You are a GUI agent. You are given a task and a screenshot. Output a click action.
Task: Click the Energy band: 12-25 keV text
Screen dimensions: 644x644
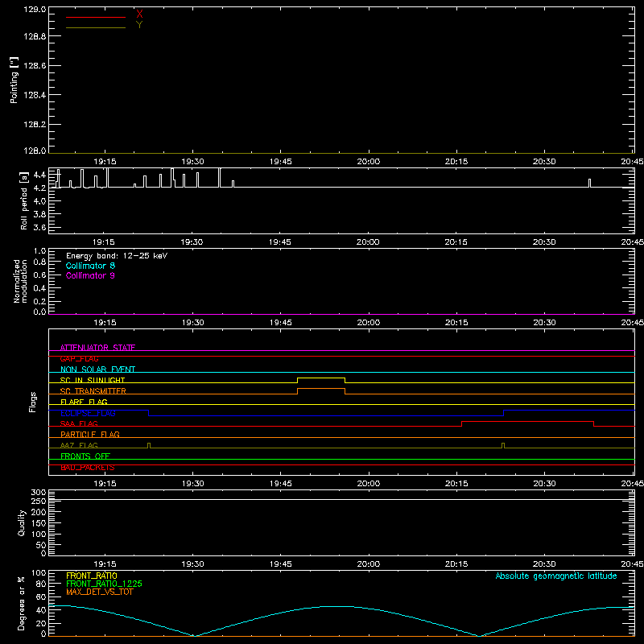[x=117, y=256]
